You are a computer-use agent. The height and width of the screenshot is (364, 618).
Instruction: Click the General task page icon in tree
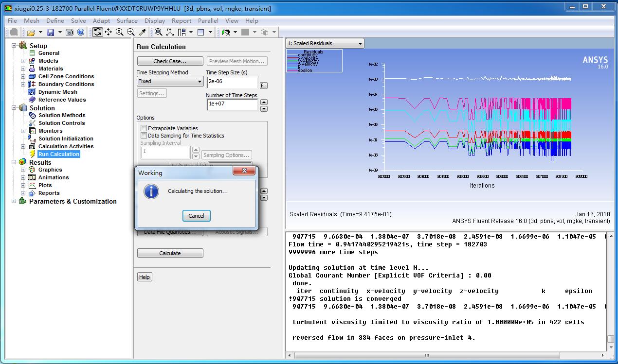(x=33, y=53)
